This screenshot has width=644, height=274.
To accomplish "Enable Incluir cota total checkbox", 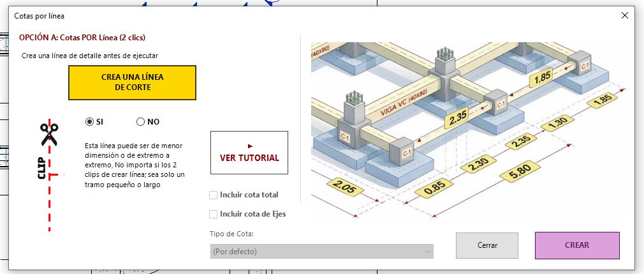I will 213,195.
